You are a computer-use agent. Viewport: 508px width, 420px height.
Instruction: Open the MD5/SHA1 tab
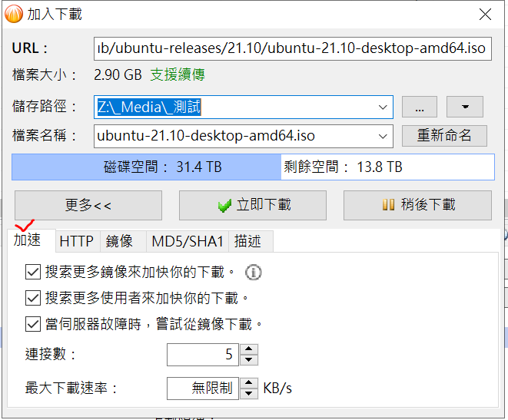coord(188,241)
